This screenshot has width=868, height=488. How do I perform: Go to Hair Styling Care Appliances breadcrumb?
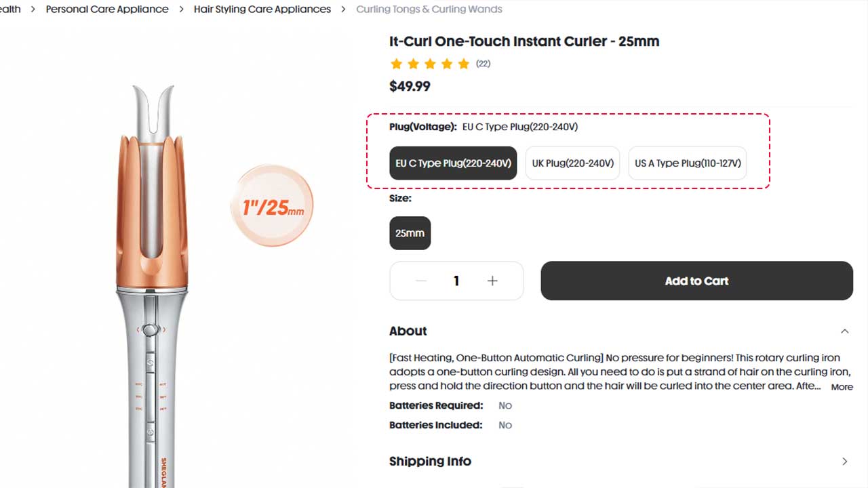[x=262, y=9]
